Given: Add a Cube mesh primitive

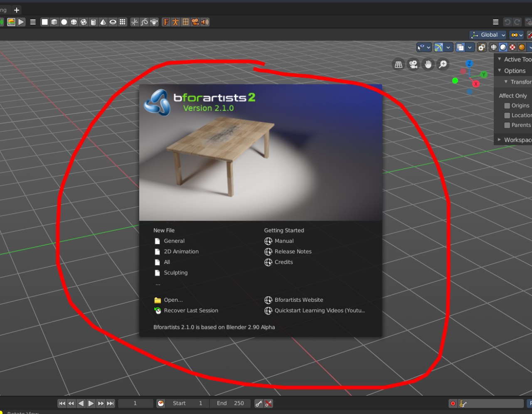Looking at the screenshot, I should pyautogui.click(x=54, y=22).
